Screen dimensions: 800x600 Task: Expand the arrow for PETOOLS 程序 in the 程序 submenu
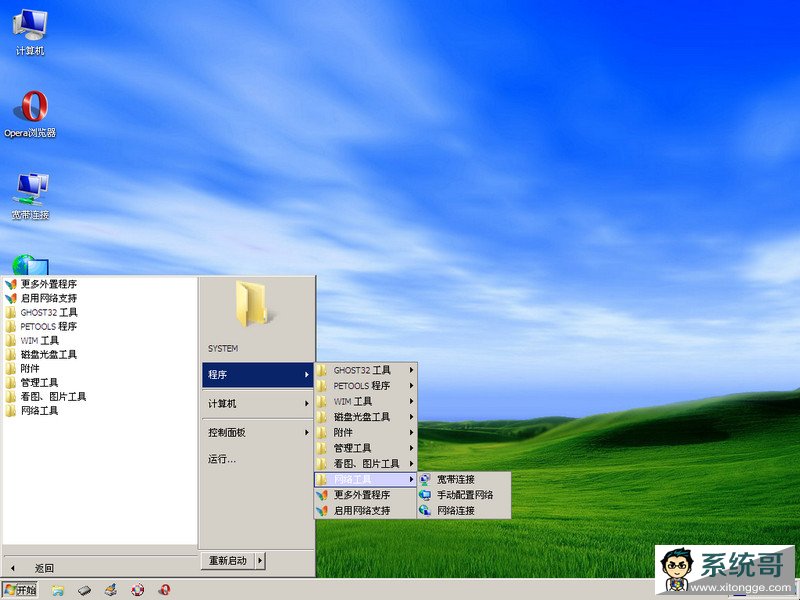click(x=411, y=386)
